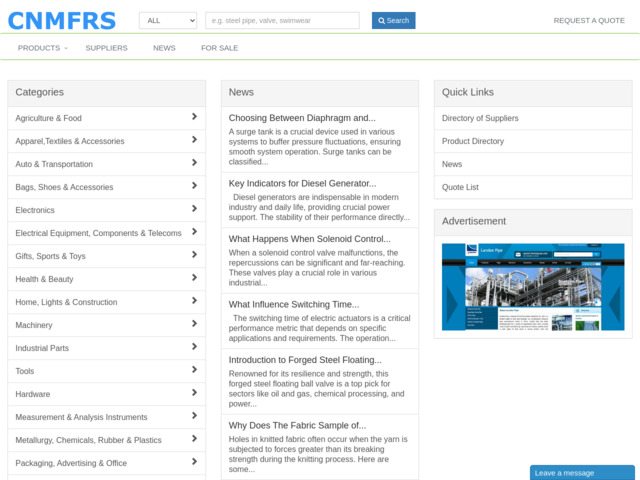
Task: Click the chevron arrow beside Industrial Parts
Action: coord(194,347)
